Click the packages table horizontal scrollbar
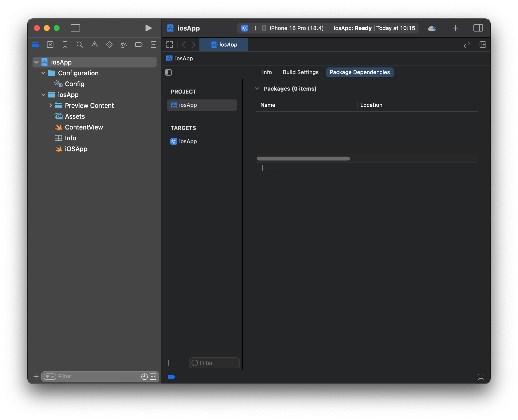This screenshot has height=420, width=518. [303, 159]
